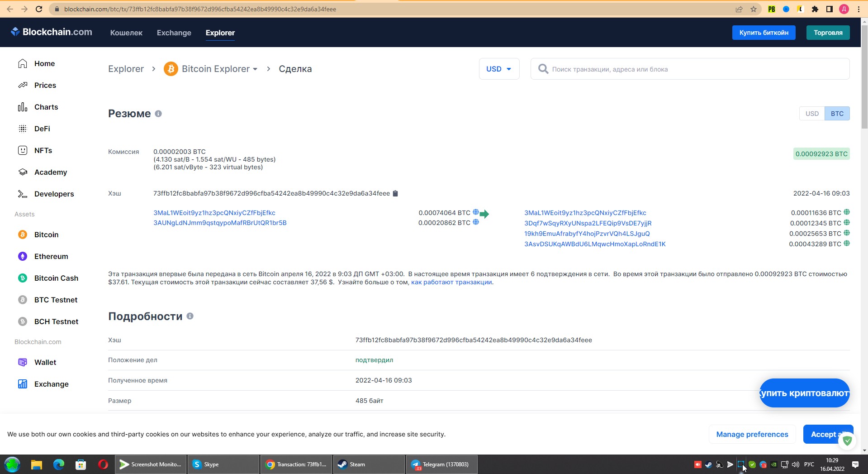
Task: Click the info icon beside Резюме
Action: click(158, 114)
